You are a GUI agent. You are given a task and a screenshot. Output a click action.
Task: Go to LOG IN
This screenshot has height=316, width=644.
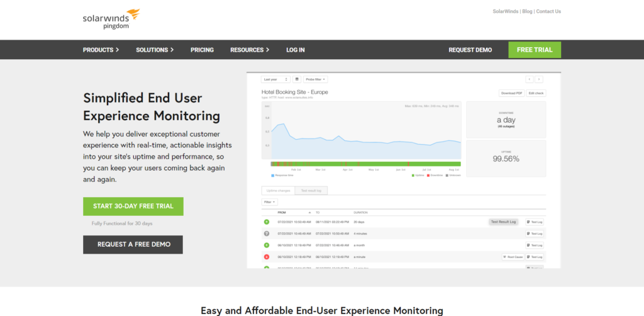click(x=296, y=50)
